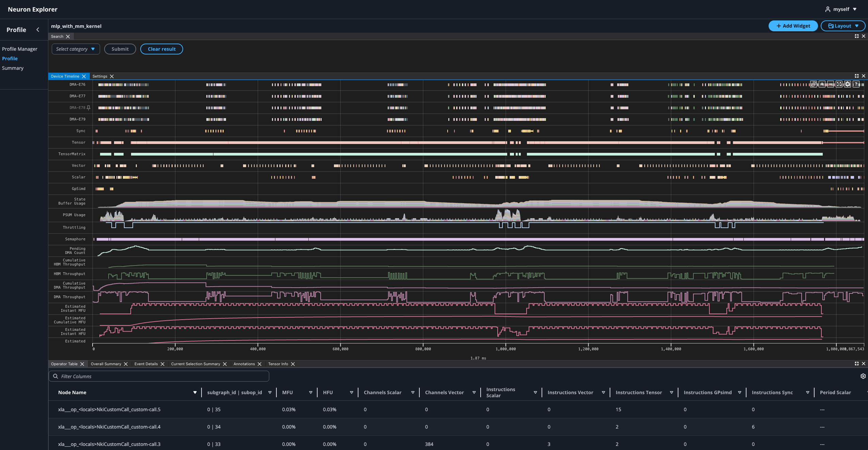Open the myself user menu
This screenshot has width=868, height=450.
click(x=841, y=9)
